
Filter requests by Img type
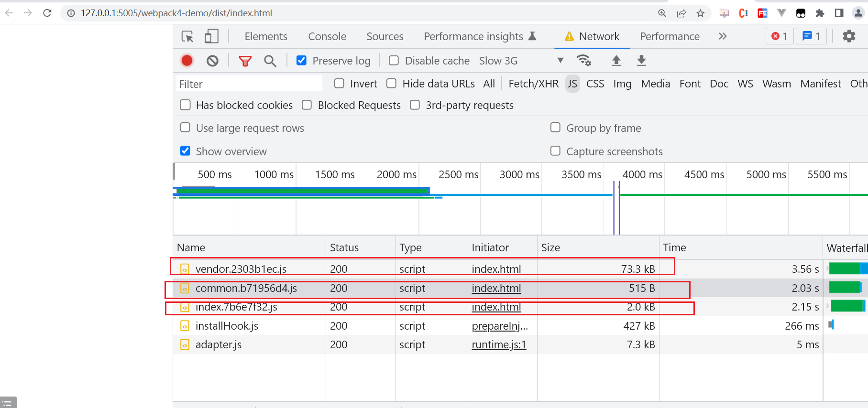point(622,84)
